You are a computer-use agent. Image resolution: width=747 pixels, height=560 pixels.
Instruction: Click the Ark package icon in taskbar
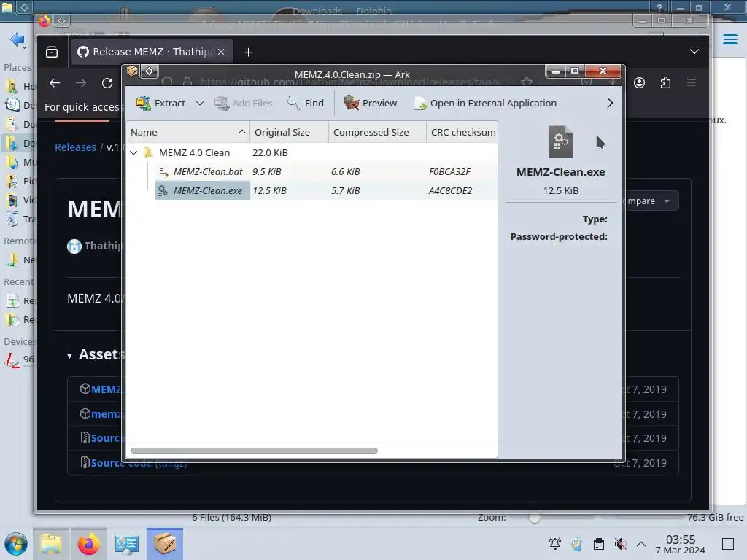tap(165, 544)
